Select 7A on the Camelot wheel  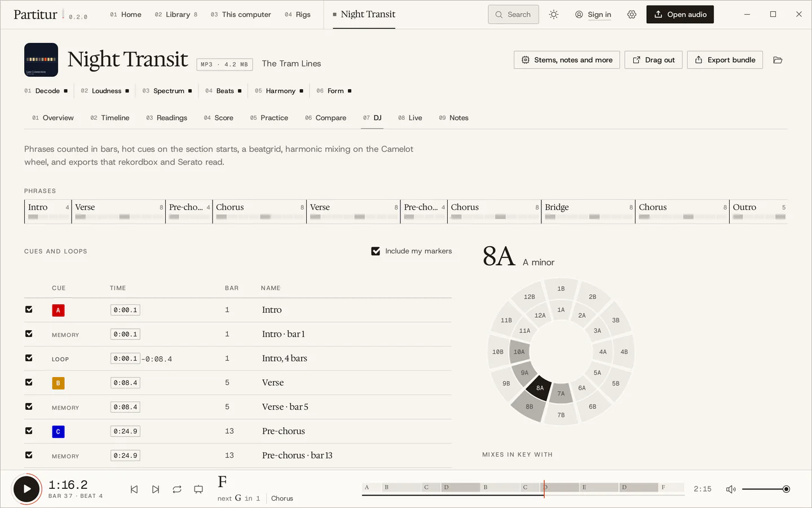pos(561,393)
